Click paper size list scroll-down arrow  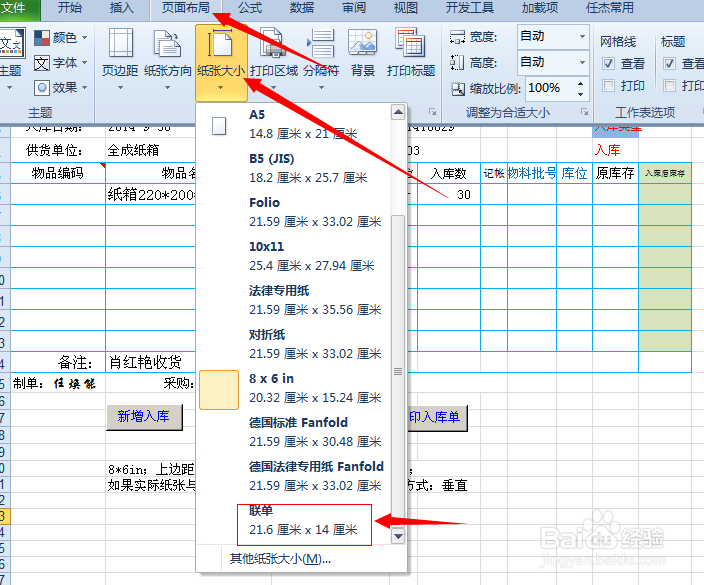[x=398, y=536]
